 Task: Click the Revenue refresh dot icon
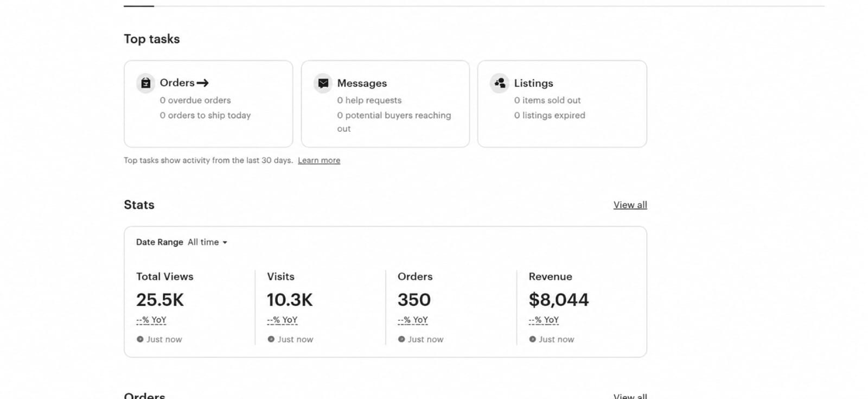[532, 339]
